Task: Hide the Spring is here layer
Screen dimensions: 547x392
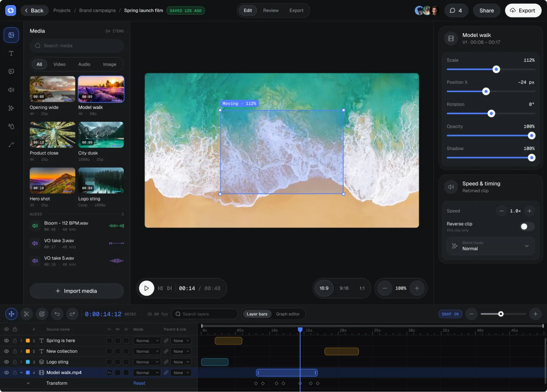Action: (6, 341)
